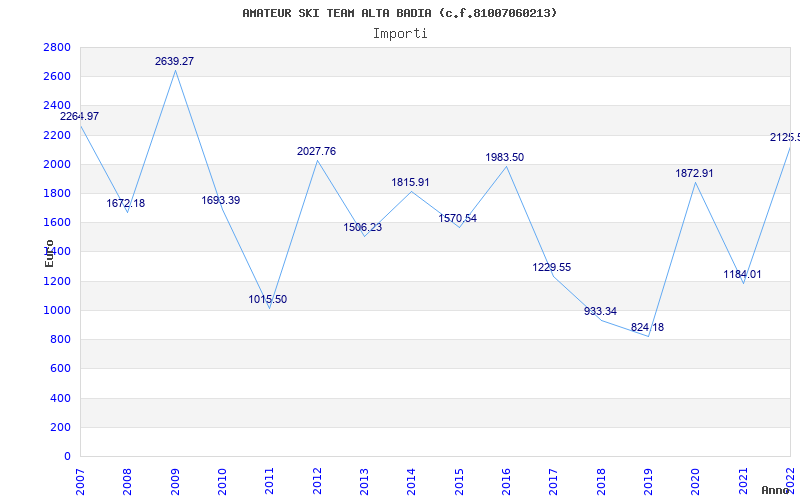Viewport: 800px width, 500px height.
Task: Click the 2018 year tick label
Action: (601, 481)
